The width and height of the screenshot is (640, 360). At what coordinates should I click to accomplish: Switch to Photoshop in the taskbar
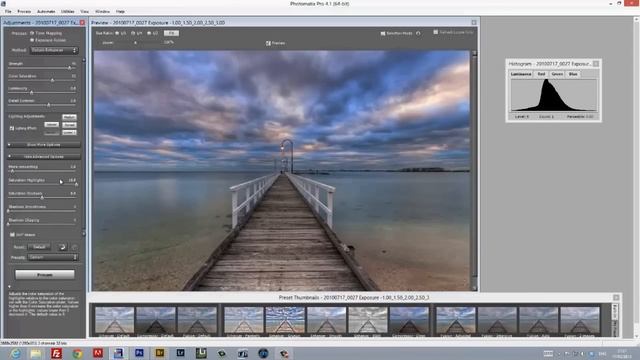pyautogui.click(x=139, y=353)
